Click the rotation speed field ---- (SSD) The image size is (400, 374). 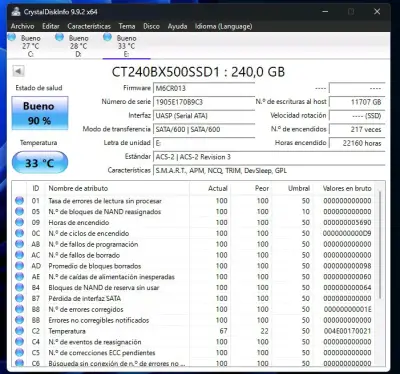[357, 116]
